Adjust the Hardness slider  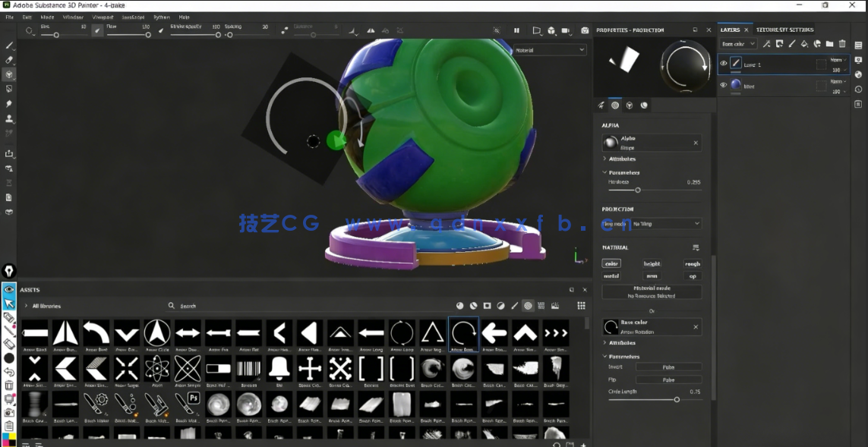pyautogui.click(x=638, y=190)
